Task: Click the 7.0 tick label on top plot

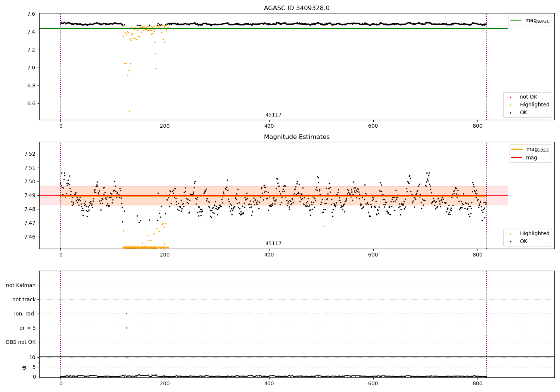Action: pyautogui.click(x=31, y=68)
